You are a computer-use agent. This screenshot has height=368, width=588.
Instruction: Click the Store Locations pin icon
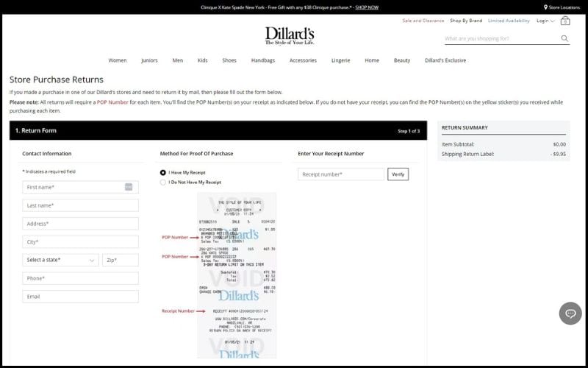545,7
